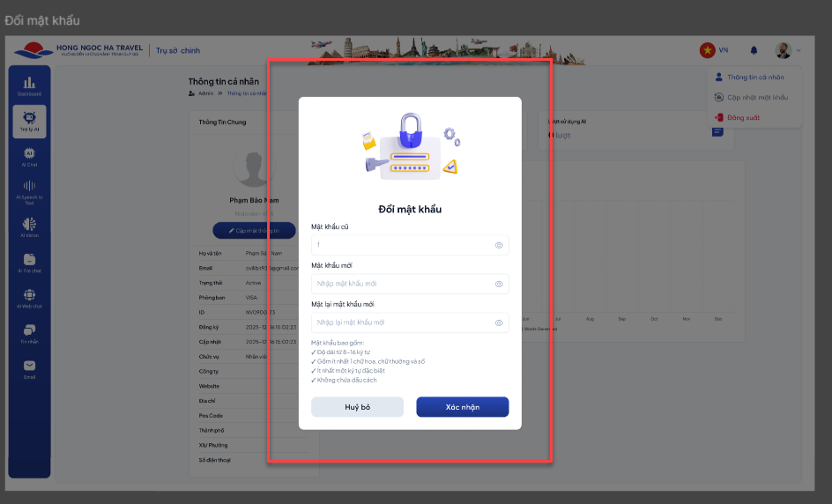832x504 pixels.
Task: Open AI Web chat globe icon
Action: tap(29, 298)
